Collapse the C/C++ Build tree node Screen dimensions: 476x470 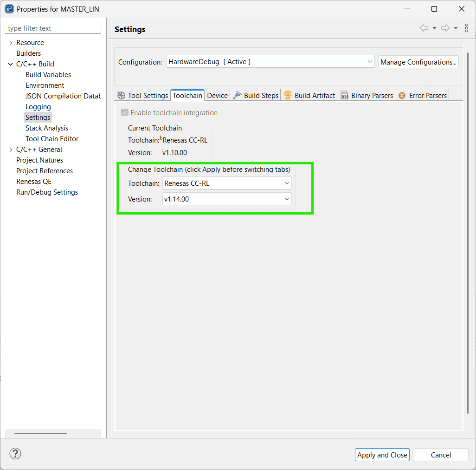click(x=11, y=64)
